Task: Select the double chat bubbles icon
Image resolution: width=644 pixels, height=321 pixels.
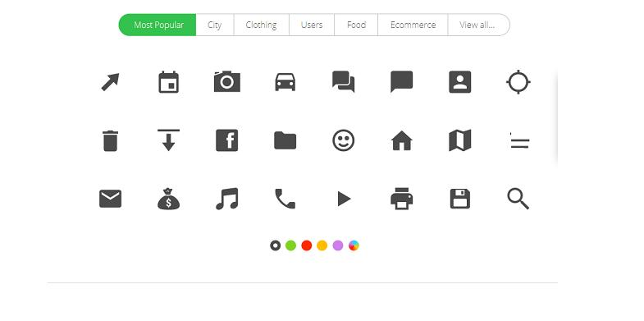Action: 344,82
